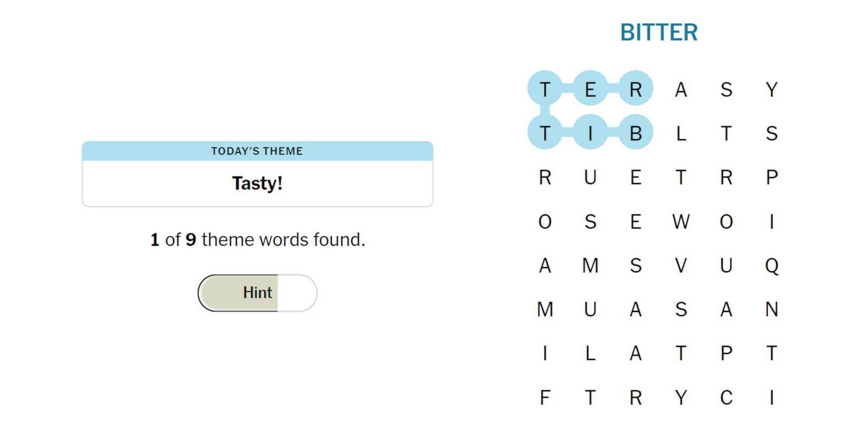
Task: Tap the L right of highlighted B
Action: click(681, 133)
